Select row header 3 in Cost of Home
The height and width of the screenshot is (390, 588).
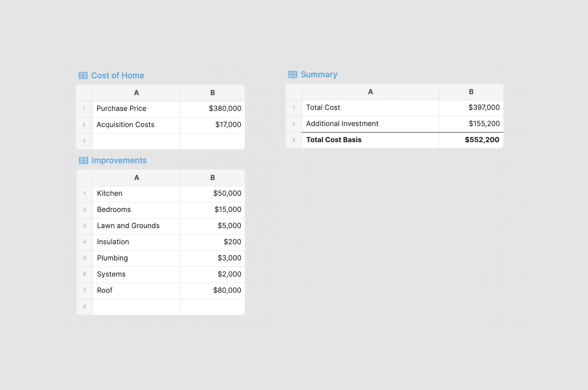click(x=84, y=141)
